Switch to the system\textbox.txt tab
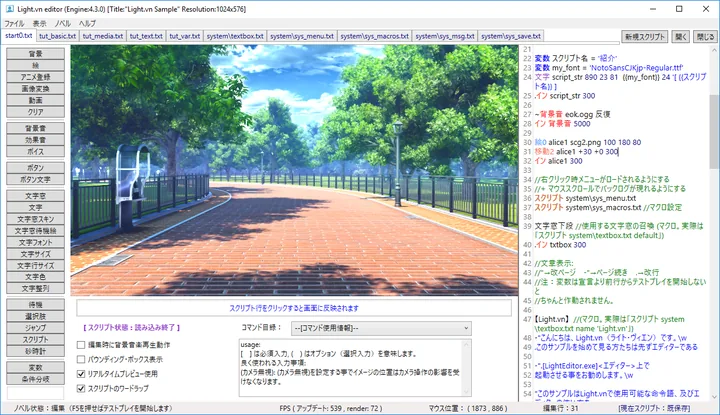 click(x=235, y=36)
